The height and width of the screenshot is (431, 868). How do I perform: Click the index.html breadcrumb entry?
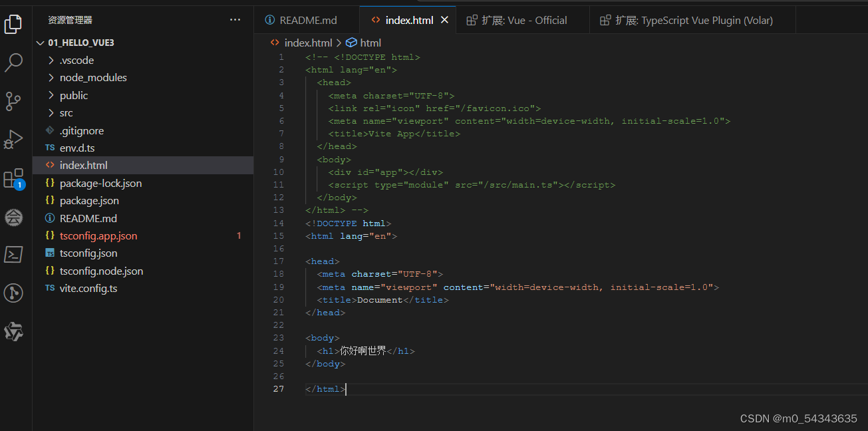[308, 42]
